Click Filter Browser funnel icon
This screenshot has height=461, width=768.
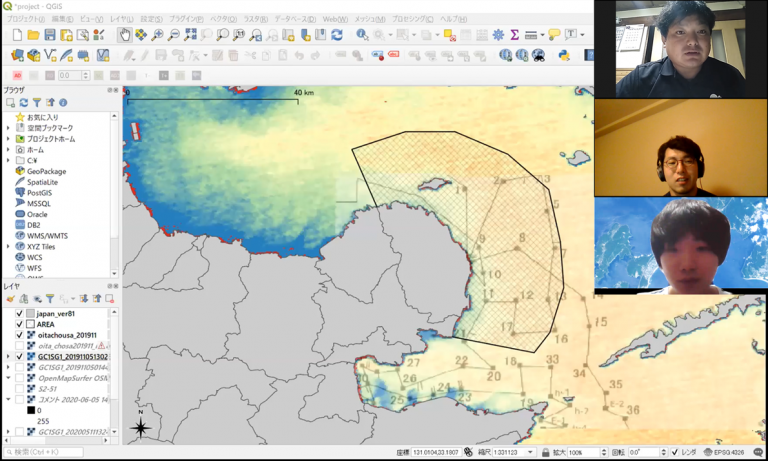pos(37,103)
